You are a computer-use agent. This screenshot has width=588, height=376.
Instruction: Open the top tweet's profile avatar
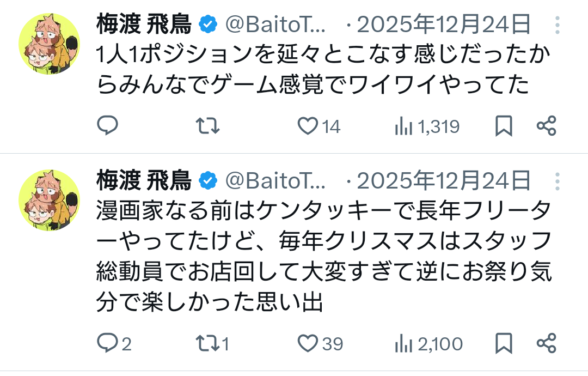pos(49,44)
